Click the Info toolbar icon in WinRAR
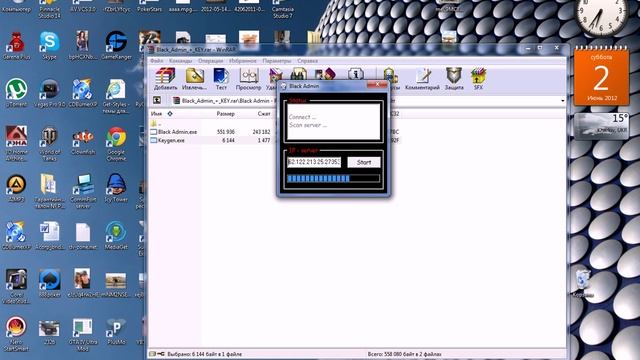Screen dimensions: 640x360 (x=356, y=75)
